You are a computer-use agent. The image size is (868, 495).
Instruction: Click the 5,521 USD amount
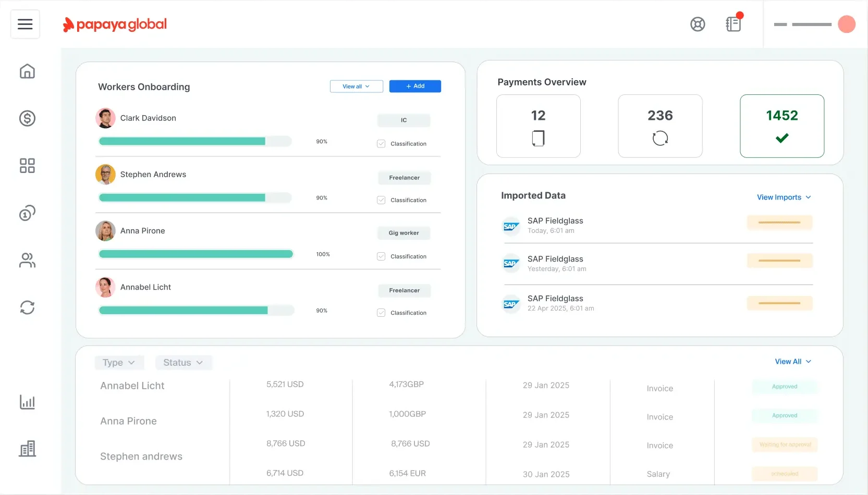pyautogui.click(x=285, y=384)
